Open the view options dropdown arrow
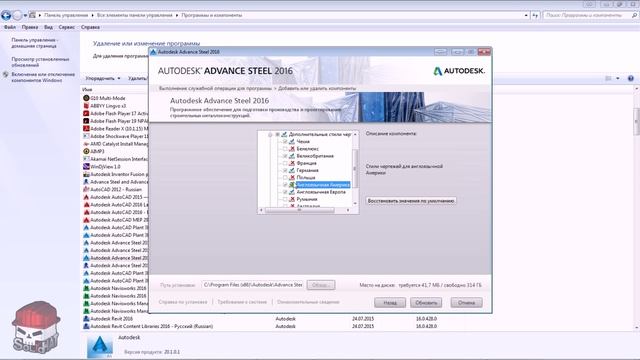640x360 pixels. click(618, 78)
